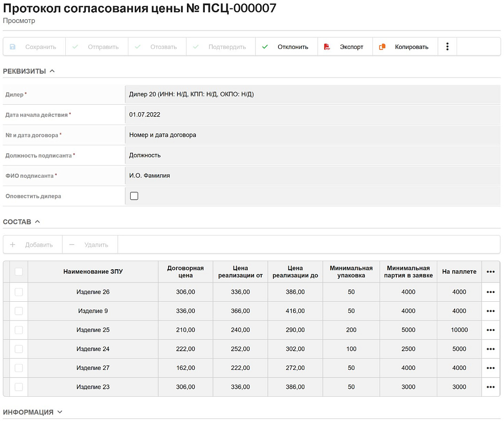Image resolution: width=504 pixels, height=423 pixels.
Task: Click the На паллете column header
Action: click(459, 272)
